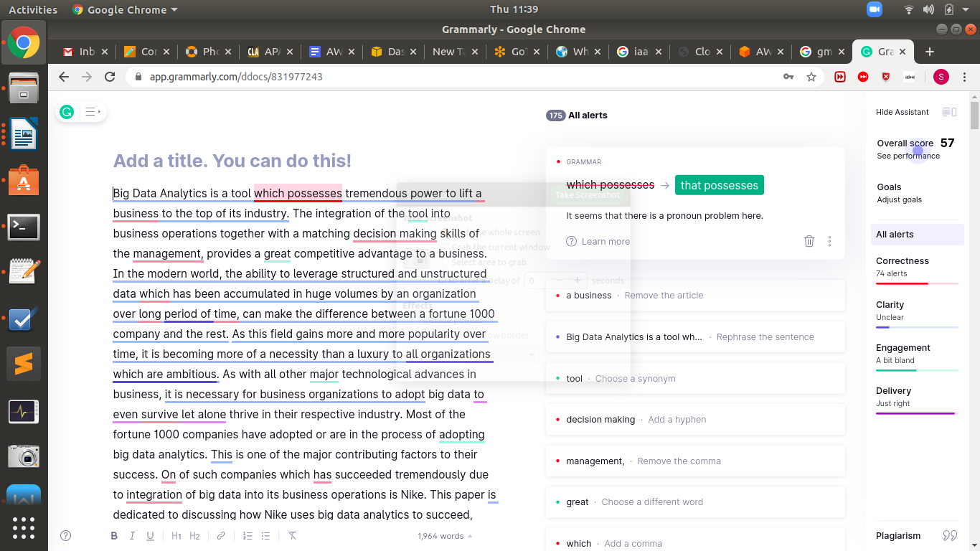Click the highlighted 'which possesses' text in document

click(298, 193)
